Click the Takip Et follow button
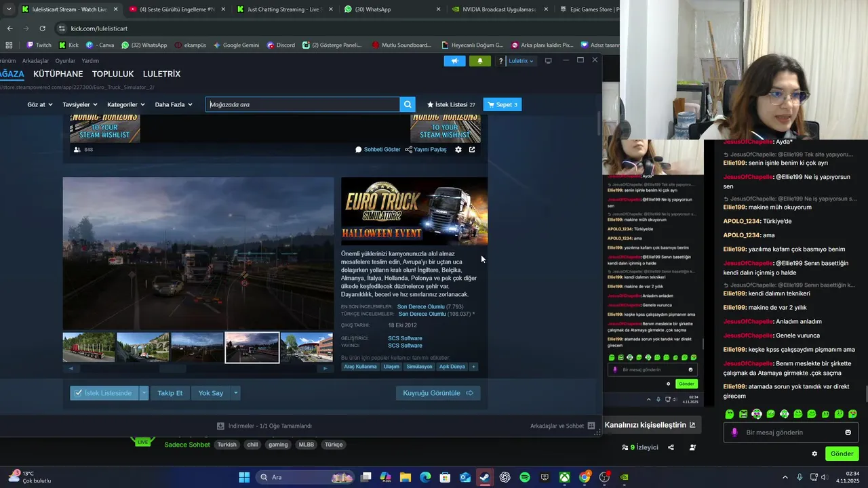Screen dimensions: 868x488 pos(170,393)
